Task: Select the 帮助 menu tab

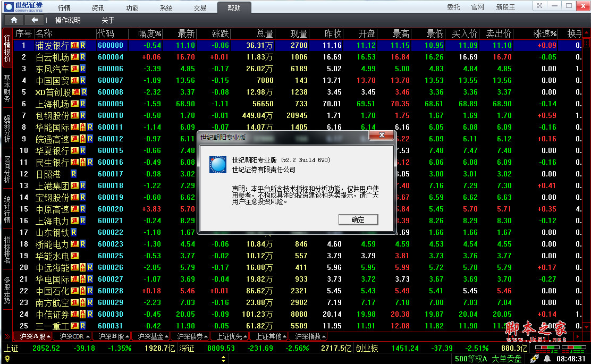Action: point(234,8)
